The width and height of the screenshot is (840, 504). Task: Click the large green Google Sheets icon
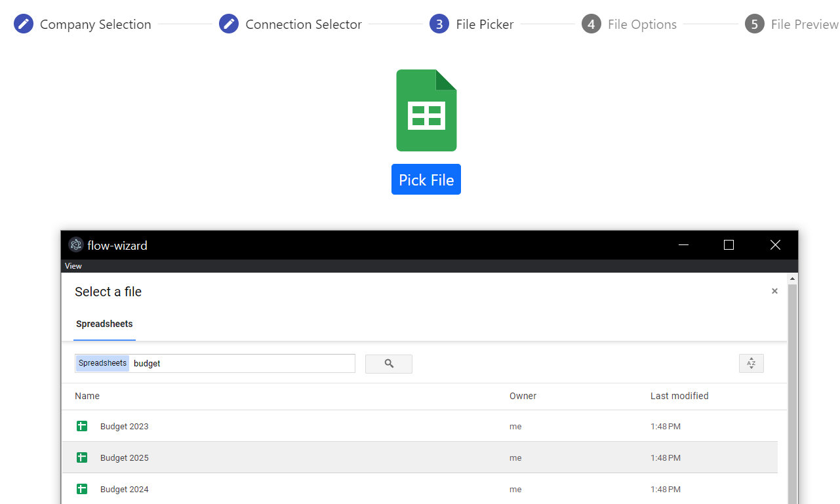tap(426, 110)
